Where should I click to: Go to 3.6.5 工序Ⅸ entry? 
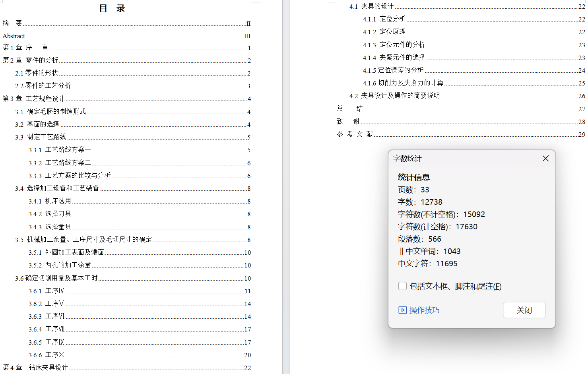point(140,342)
